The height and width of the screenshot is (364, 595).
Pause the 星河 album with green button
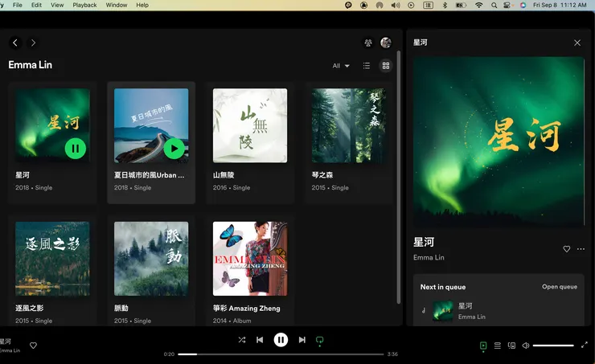click(x=76, y=149)
